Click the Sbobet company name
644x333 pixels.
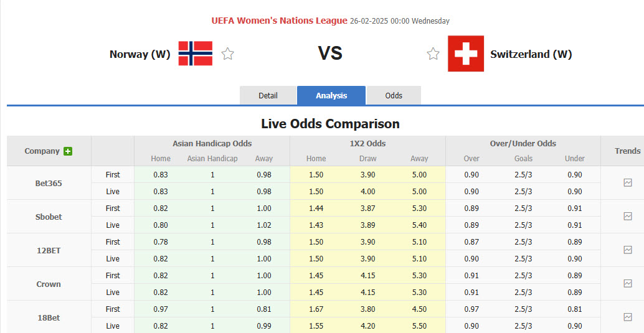[49, 217]
